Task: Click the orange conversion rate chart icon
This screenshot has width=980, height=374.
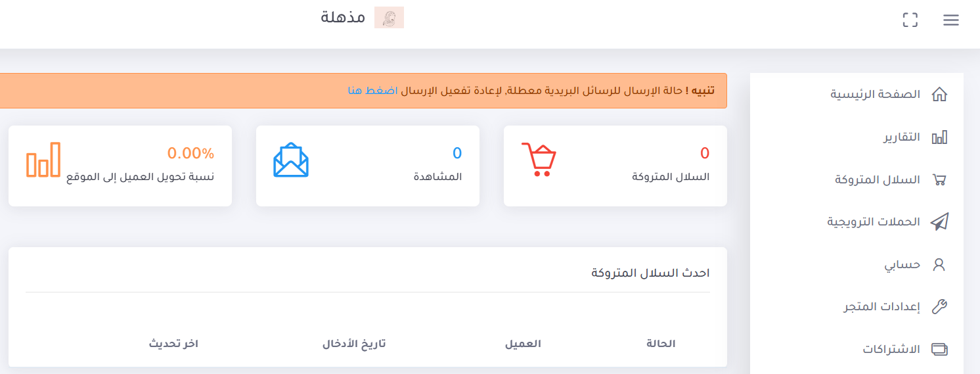Action: (x=43, y=160)
